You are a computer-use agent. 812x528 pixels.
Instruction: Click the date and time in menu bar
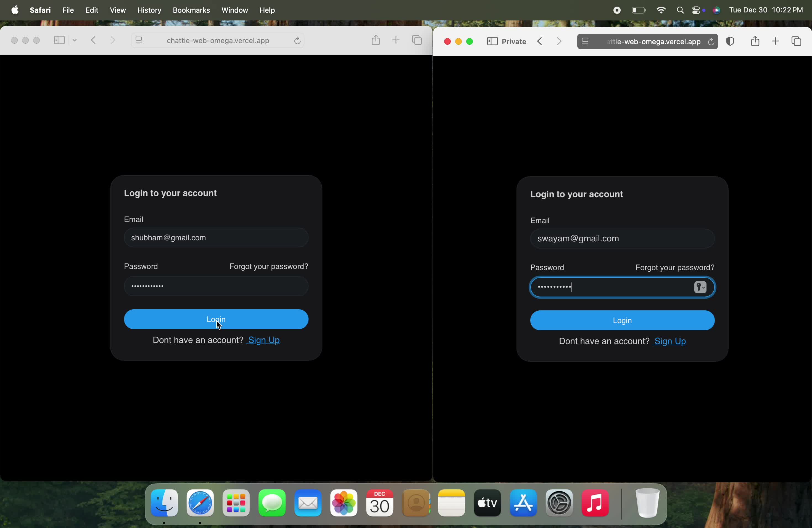[766, 10]
